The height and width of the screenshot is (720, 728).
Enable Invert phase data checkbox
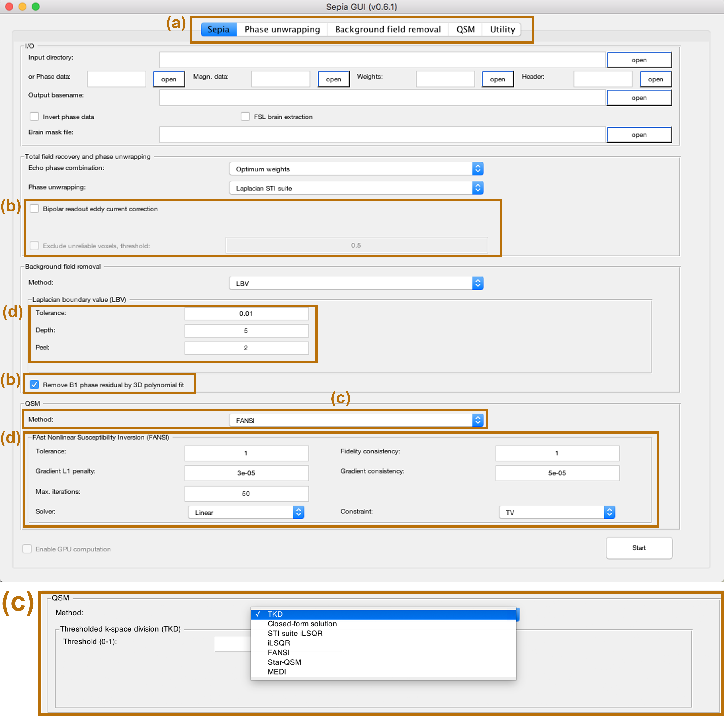35,117
